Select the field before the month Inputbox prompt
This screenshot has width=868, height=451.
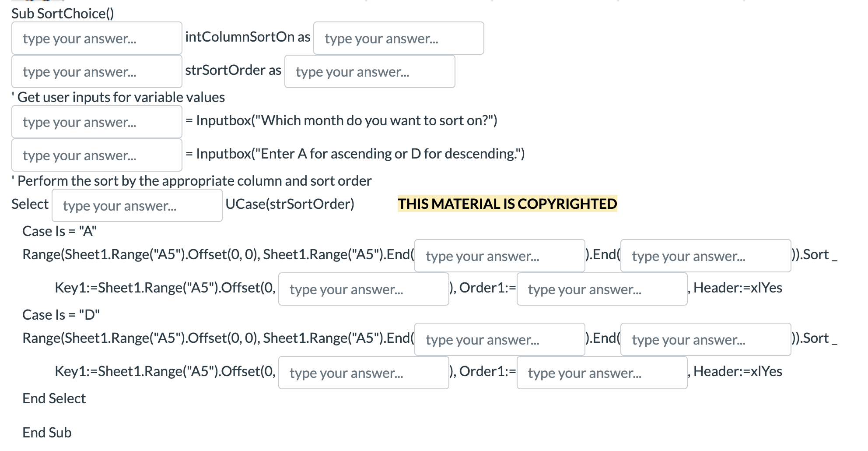pos(96,122)
